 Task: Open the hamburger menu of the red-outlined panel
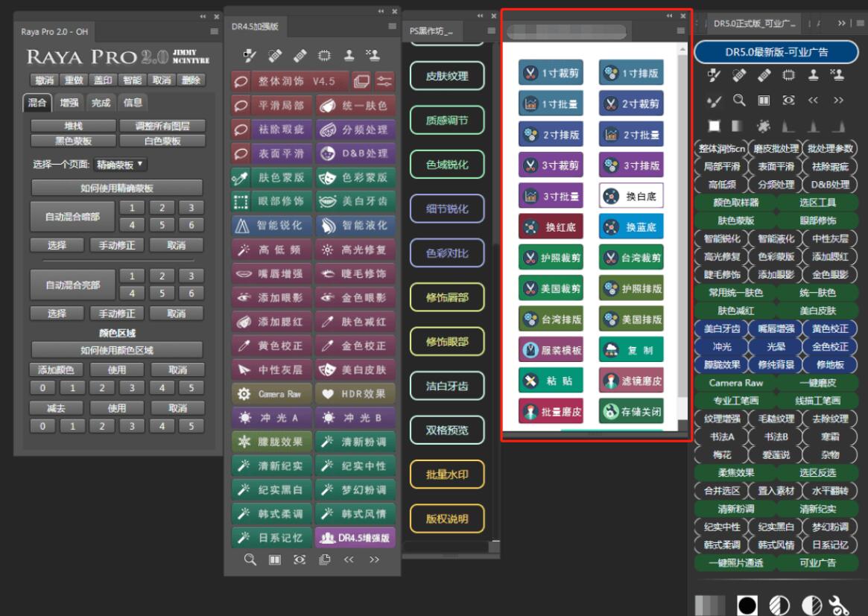[679, 30]
